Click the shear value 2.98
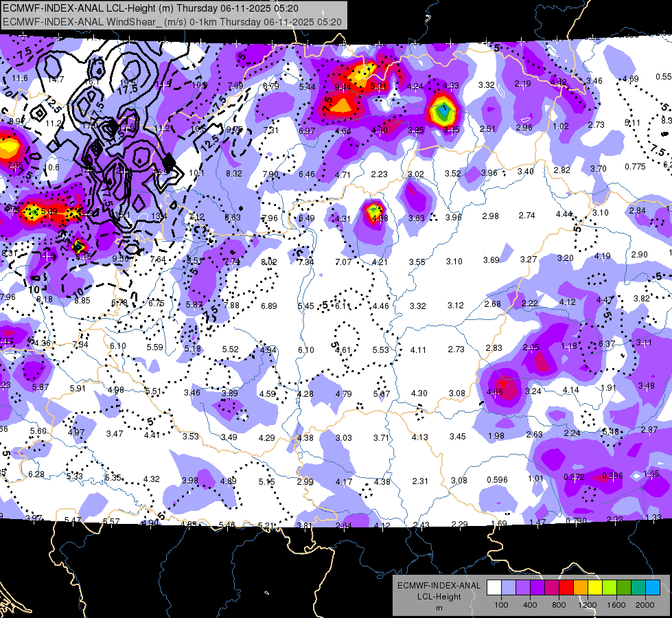Viewport: 672px width, 618px height. click(x=490, y=216)
